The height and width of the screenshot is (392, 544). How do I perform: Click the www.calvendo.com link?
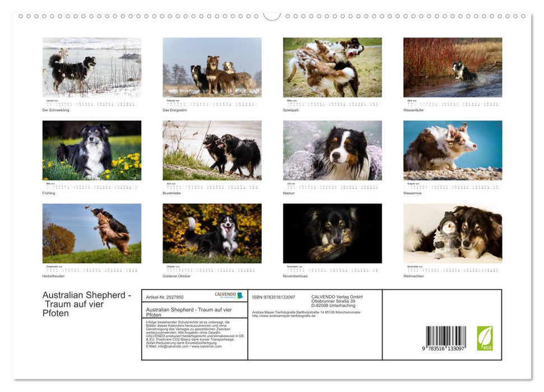pos(207,347)
